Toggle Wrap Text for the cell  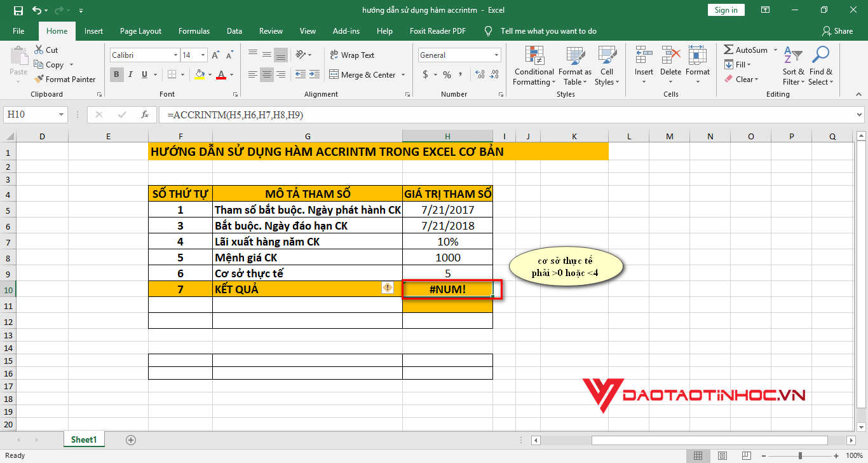352,55
